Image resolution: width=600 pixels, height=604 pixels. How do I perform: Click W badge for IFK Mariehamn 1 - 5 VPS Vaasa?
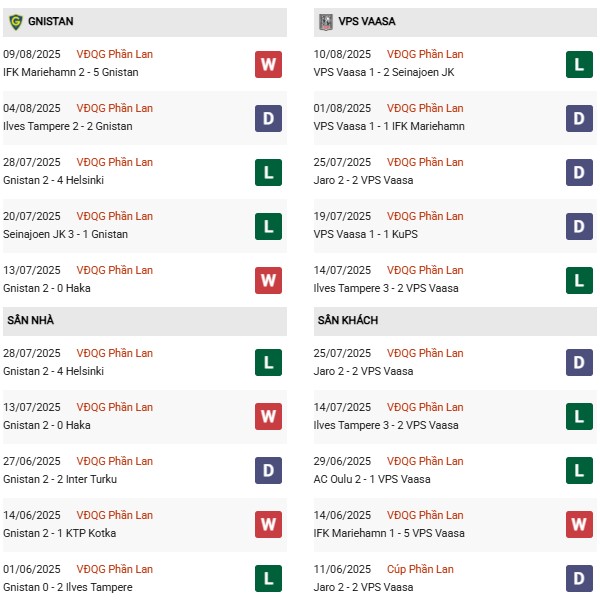point(580,526)
